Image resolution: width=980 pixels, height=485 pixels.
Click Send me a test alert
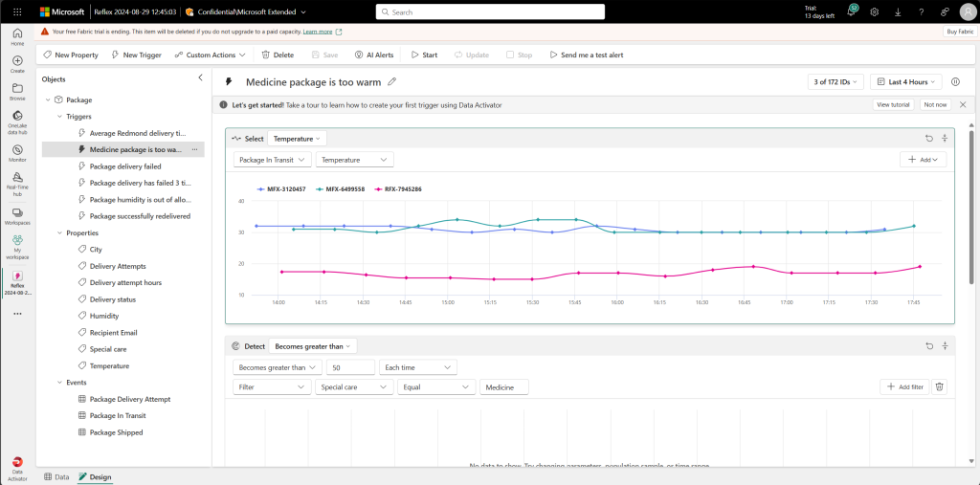587,55
